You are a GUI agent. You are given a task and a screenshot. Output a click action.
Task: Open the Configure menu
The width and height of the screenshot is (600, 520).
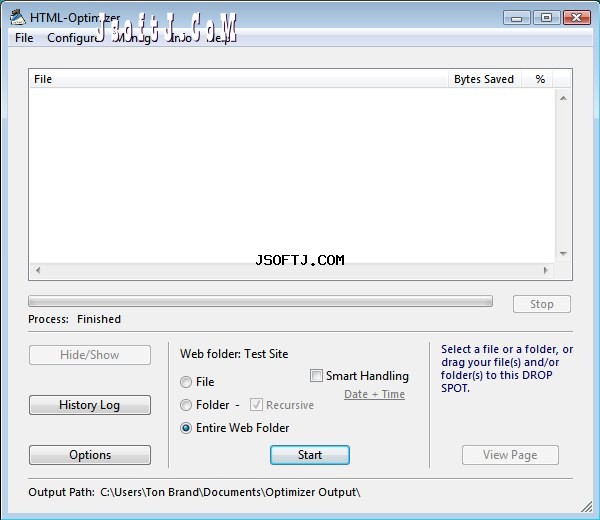point(73,38)
